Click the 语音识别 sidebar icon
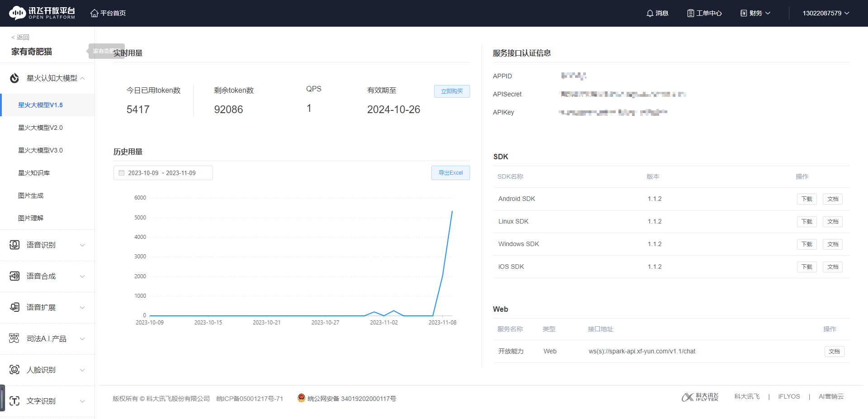The width and height of the screenshot is (868, 419). [14, 245]
